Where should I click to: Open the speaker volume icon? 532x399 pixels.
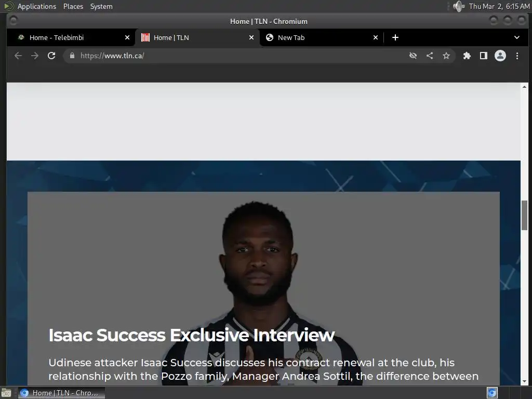coord(459,6)
